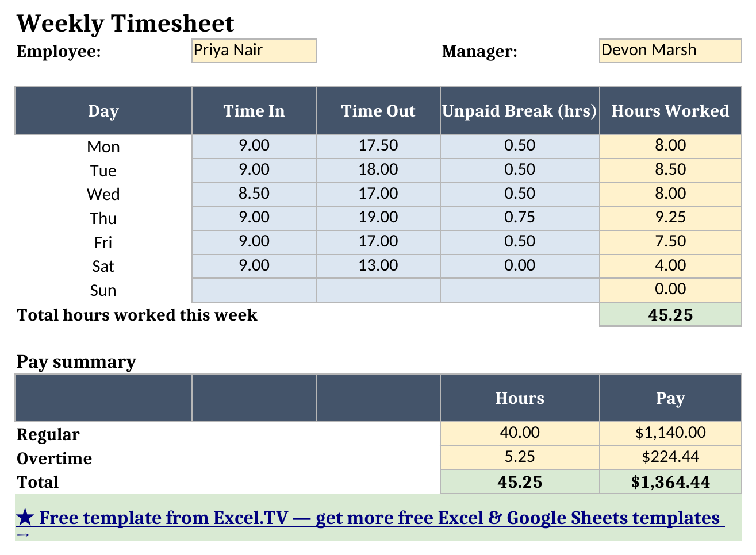Screen dimensions: 756x555
Task: Click the Time Out column header
Action: tap(378, 111)
